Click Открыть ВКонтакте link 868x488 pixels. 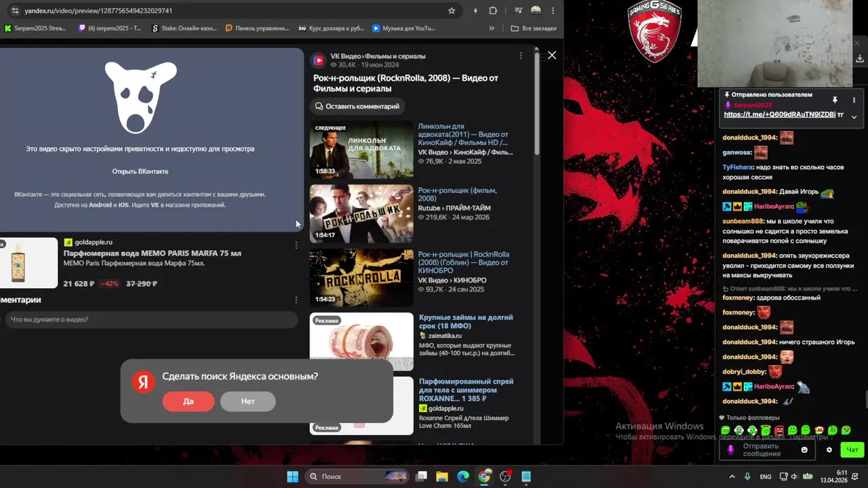click(140, 171)
